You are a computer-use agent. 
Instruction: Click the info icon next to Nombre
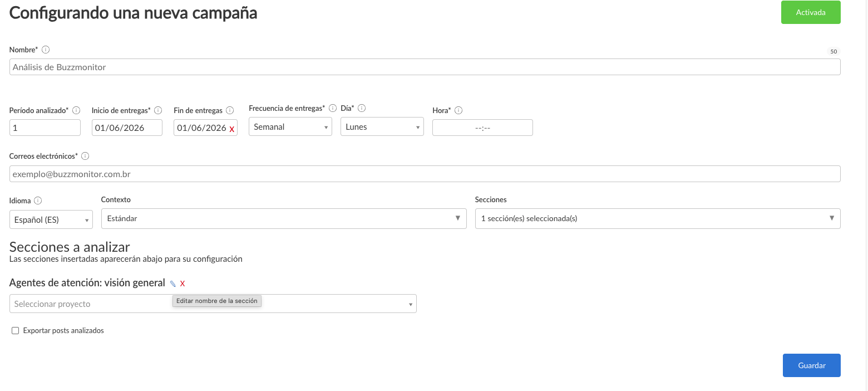point(46,50)
